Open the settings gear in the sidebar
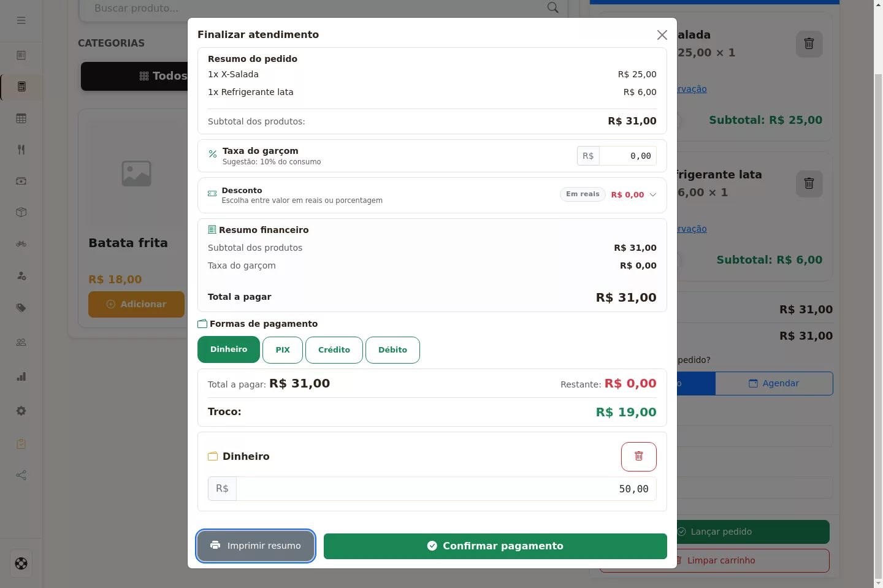Screen dimensions: 883x588 [x=21, y=411]
